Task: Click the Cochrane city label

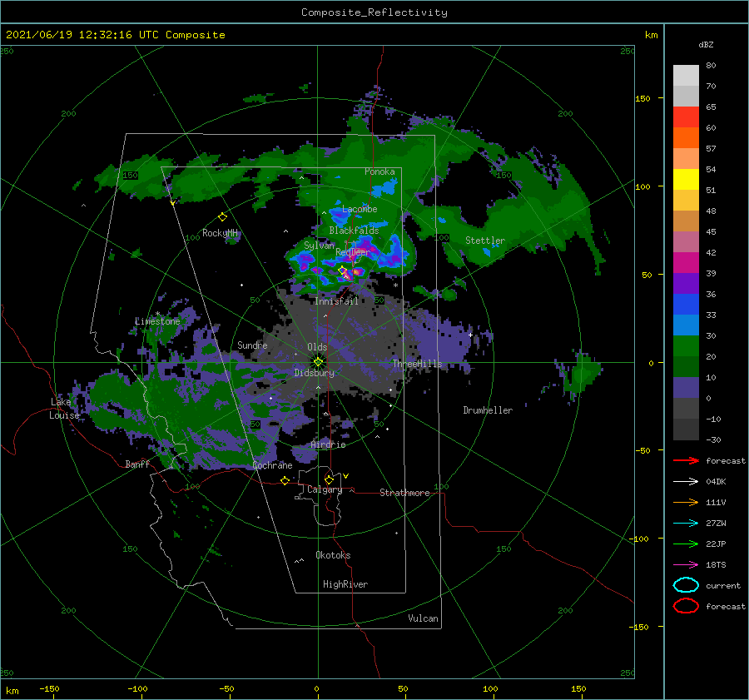Action: 272,465
